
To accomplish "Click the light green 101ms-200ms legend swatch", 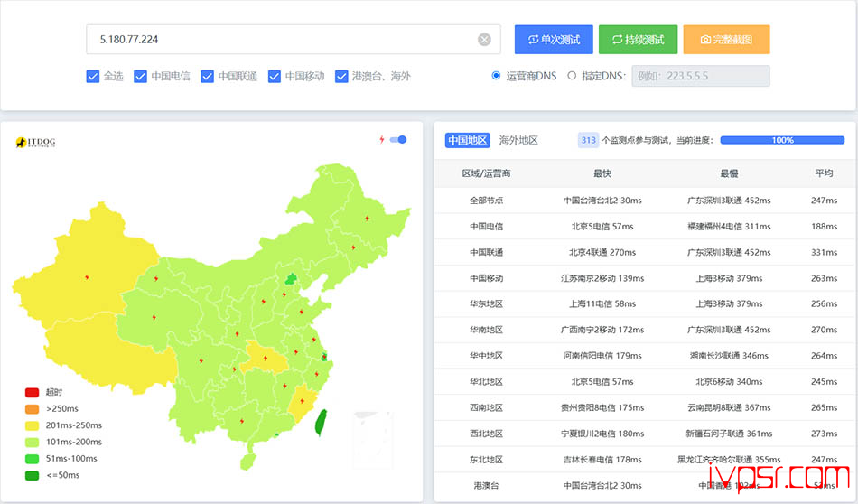I will (33, 443).
